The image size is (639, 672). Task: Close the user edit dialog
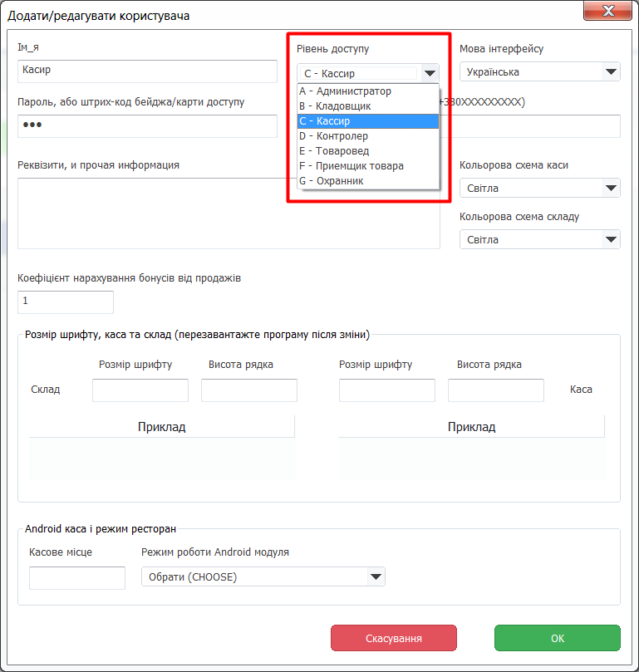[607, 11]
